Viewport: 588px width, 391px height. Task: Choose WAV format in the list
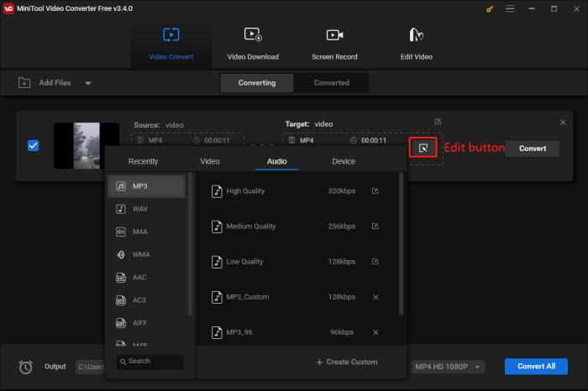[146, 209]
